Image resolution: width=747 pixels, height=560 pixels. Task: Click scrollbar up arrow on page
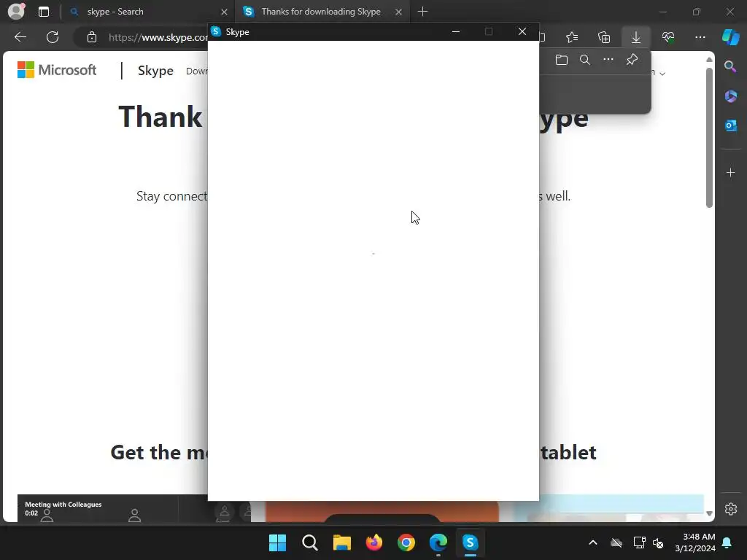tap(709, 60)
